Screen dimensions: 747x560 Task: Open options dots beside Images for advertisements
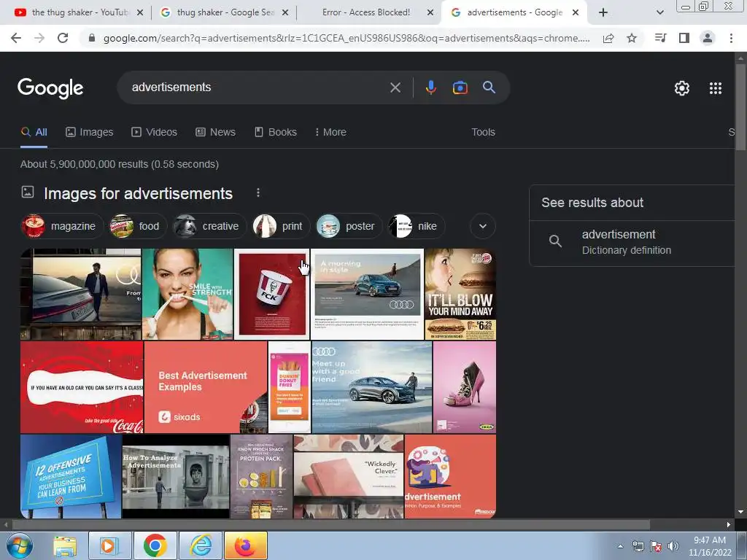(258, 192)
